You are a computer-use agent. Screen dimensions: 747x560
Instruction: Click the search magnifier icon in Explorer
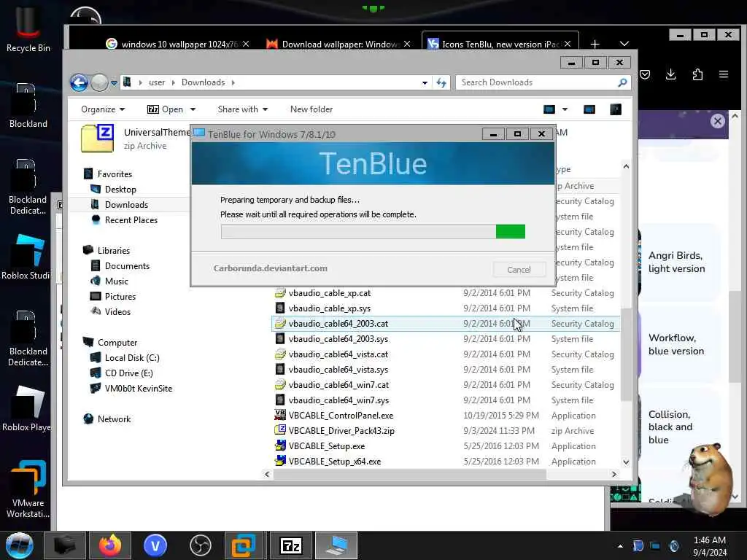pyautogui.click(x=622, y=83)
